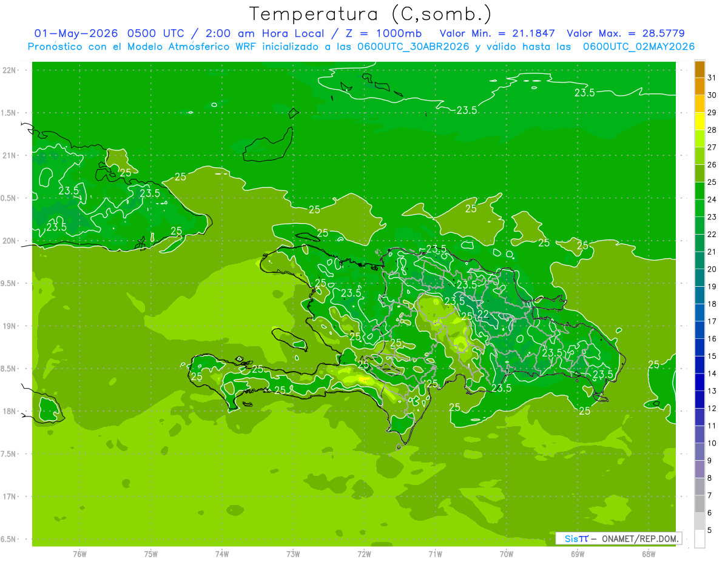Click the 68W longitude axis label
The height and width of the screenshot is (562, 728).
(x=648, y=554)
